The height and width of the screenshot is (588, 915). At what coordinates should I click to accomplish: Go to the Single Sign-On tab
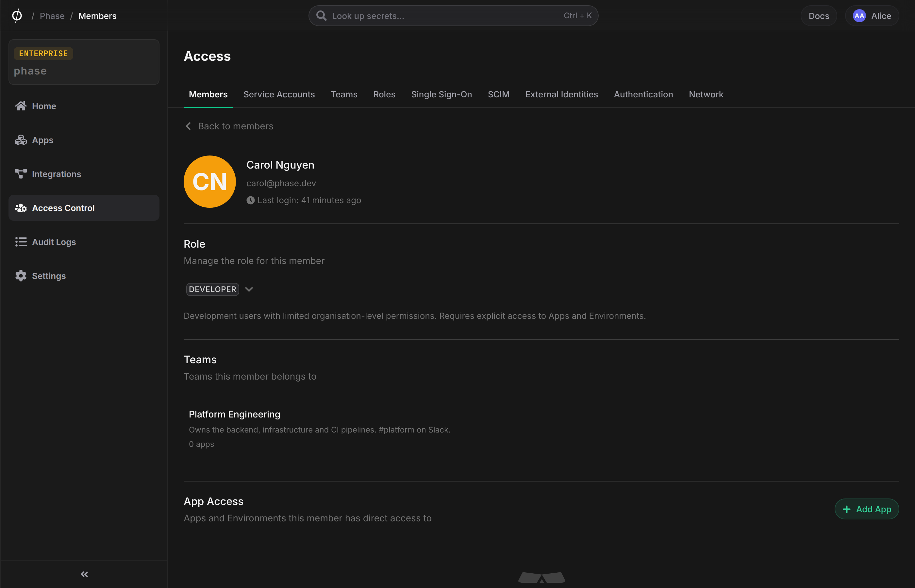pos(441,94)
